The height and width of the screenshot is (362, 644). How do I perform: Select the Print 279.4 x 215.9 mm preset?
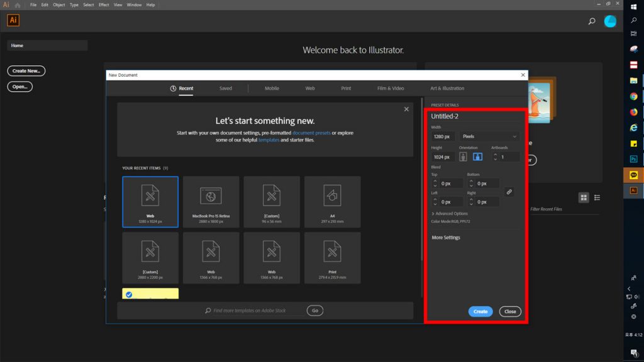pyautogui.click(x=332, y=258)
